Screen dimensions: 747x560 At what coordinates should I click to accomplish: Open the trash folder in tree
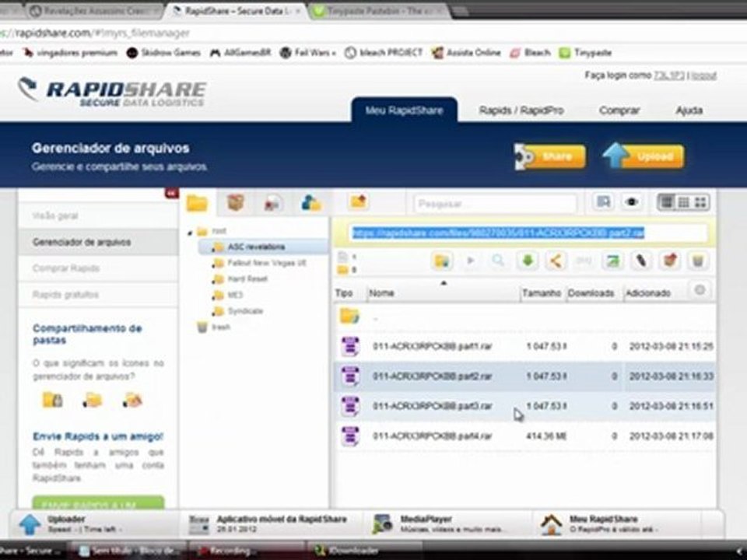(213, 327)
